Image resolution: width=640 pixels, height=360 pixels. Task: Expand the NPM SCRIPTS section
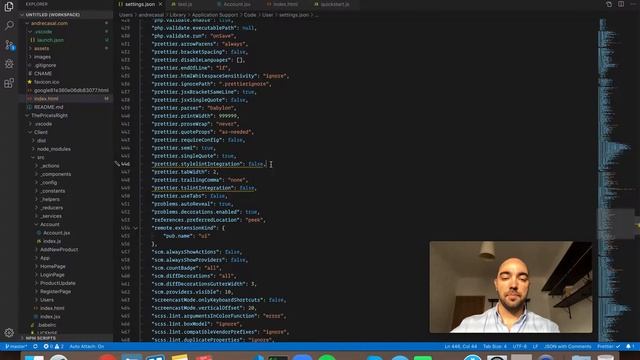(x=40, y=338)
